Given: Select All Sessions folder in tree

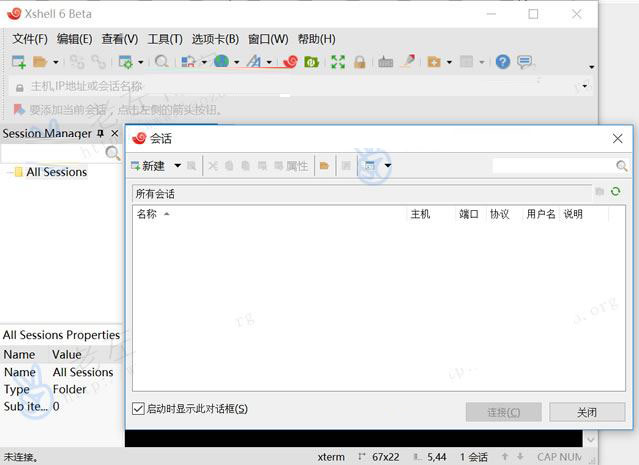Looking at the screenshot, I should (x=57, y=172).
